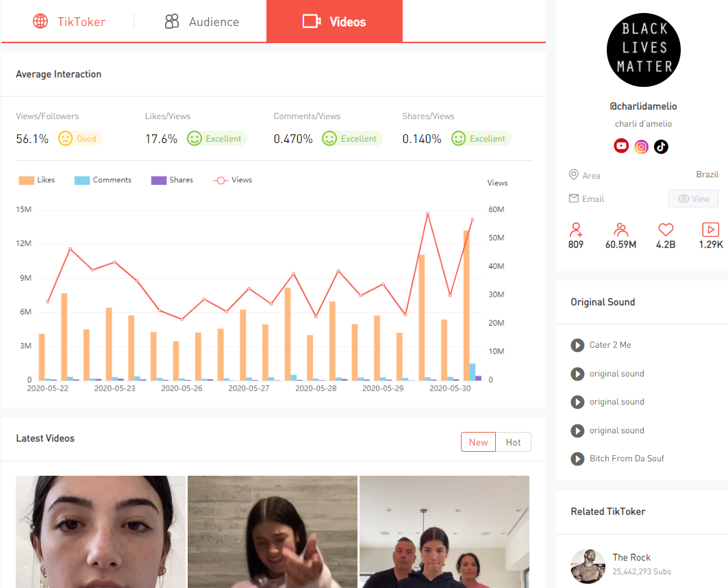Click the 25,442,293 Subs text
728x588 pixels.
pos(642,572)
